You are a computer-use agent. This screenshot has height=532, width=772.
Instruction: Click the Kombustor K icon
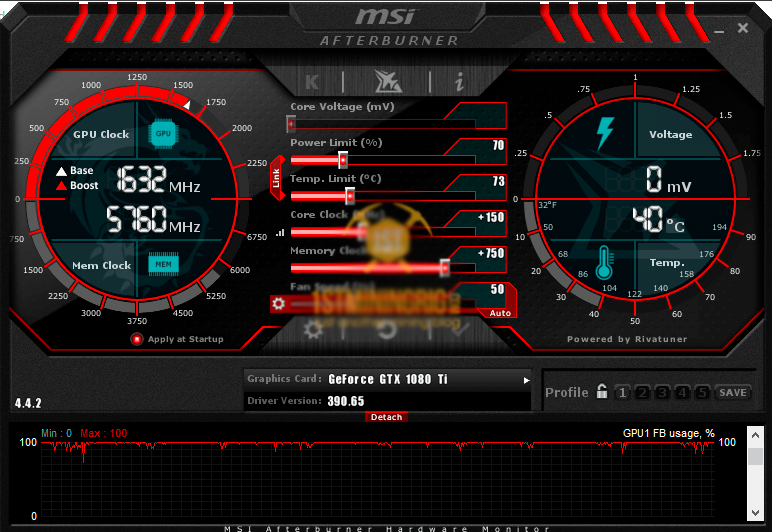coord(312,82)
